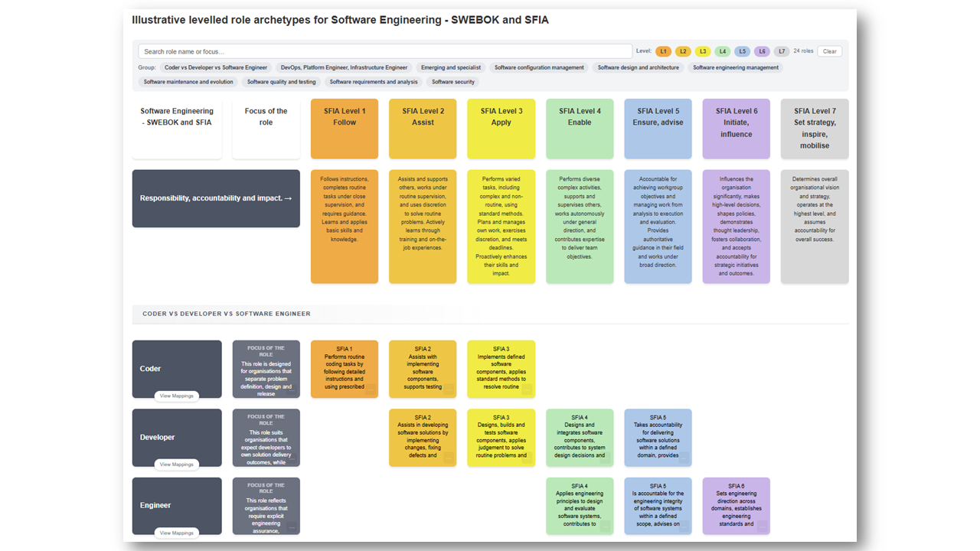Toggle the L4 level filter
Image resolution: width=980 pixels, height=551 pixels.
tap(723, 51)
